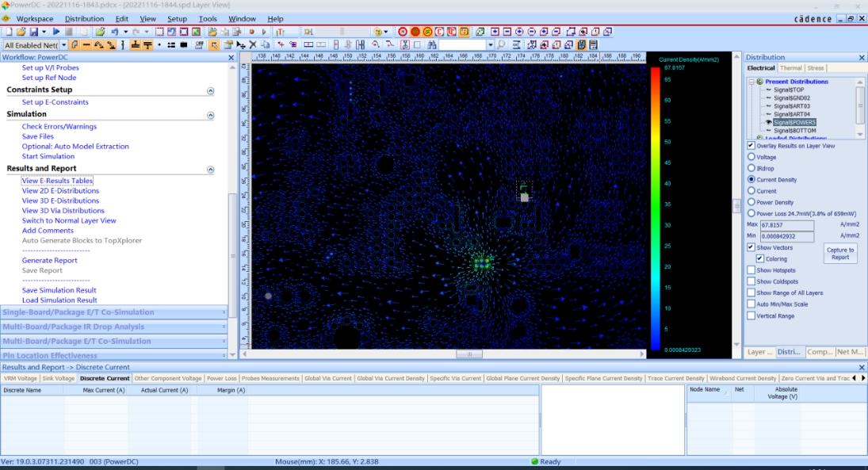This screenshot has height=470, width=868.
Task: Click the Load Simulation Result link
Action: click(x=59, y=300)
